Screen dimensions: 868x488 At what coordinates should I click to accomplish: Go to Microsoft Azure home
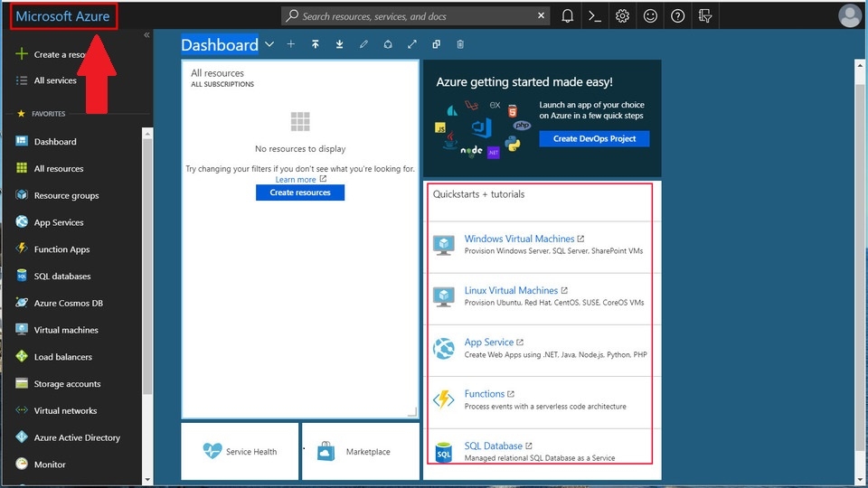(62, 16)
